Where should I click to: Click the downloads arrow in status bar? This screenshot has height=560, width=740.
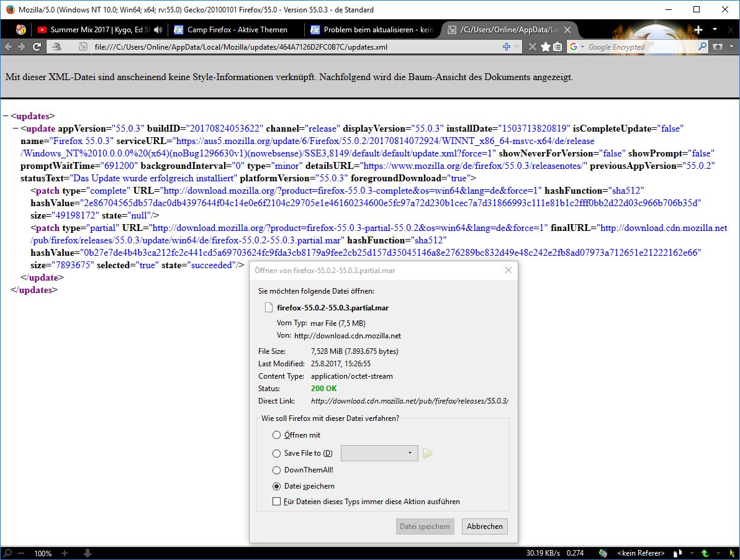(88, 553)
